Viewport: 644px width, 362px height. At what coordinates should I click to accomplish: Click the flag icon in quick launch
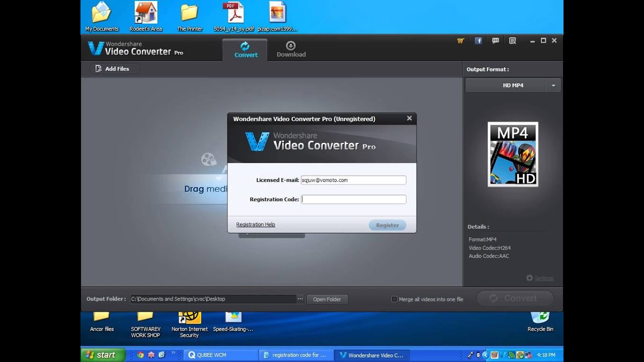pyautogui.click(x=151, y=354)
